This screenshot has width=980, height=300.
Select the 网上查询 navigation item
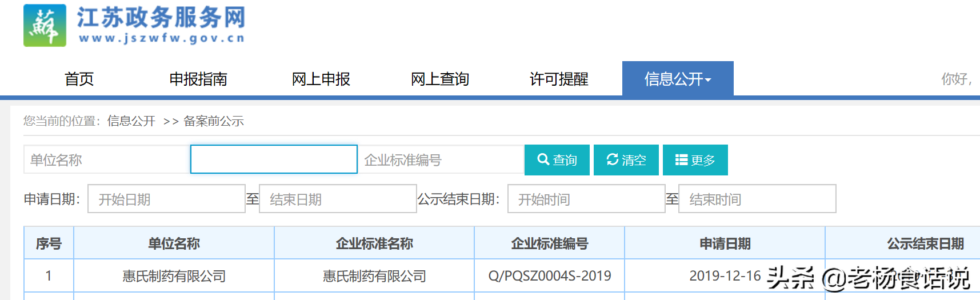tap(439, 79)
